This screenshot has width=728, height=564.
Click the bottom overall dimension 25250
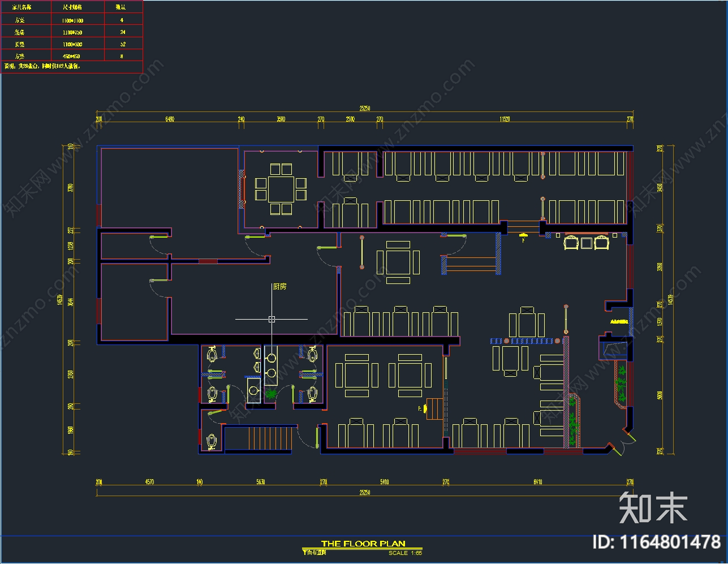(365, 493)
